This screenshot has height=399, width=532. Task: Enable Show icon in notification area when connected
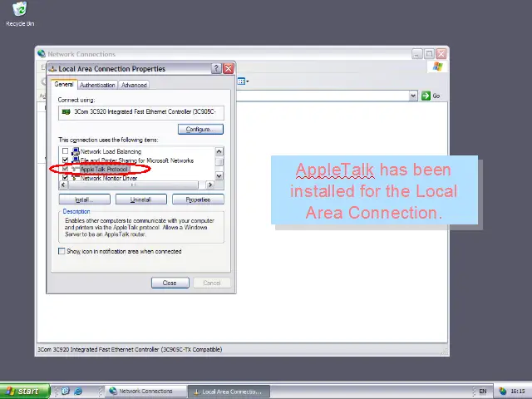click(x=62, y=251)
